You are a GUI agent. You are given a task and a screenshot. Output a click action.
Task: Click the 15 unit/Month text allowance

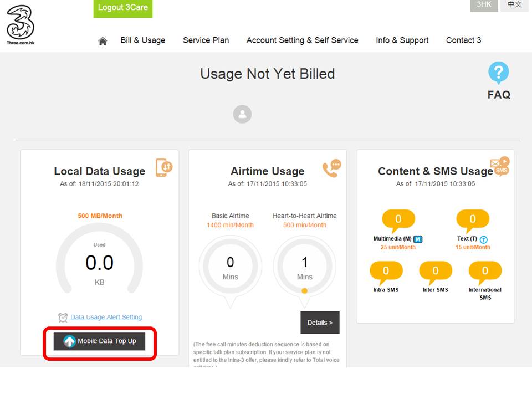click(x=473, y=247)
